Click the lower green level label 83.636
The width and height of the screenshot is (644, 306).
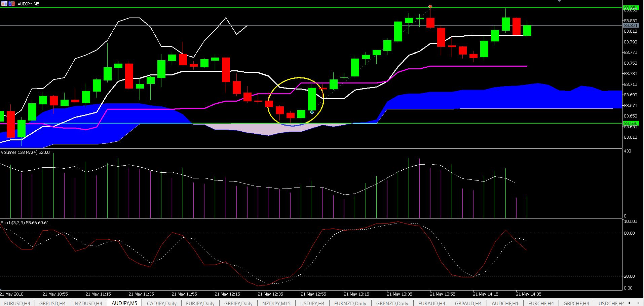[x=631, y=124]
